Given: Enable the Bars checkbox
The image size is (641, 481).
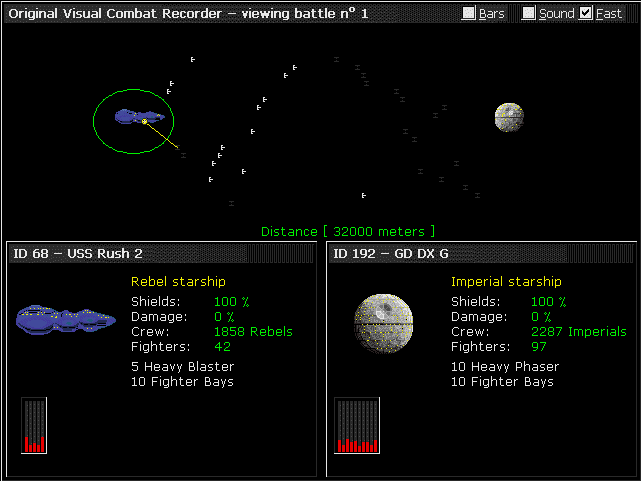Looking at the screenshot, I should tap(468, 13).
